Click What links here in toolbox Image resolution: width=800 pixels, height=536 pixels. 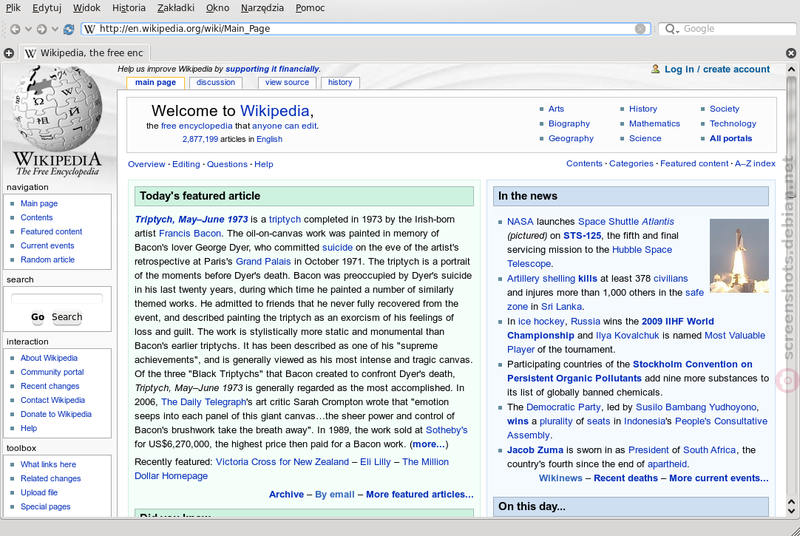tap(48, 465)
